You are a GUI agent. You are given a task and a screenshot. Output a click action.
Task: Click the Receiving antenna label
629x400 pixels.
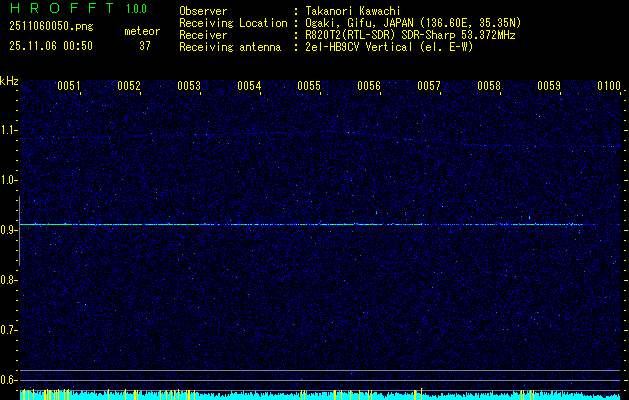(230, 47)
